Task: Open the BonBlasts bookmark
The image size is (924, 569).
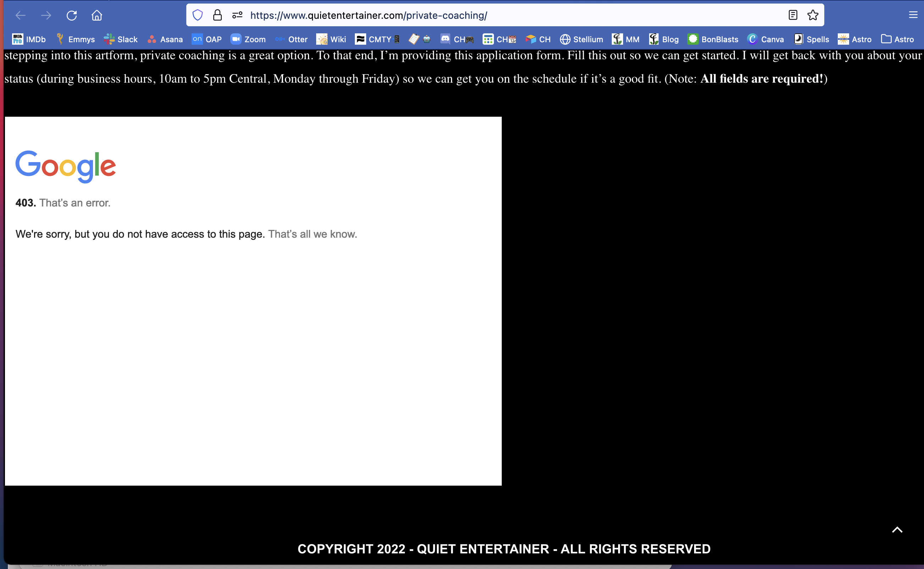Action: pos(713,39)
